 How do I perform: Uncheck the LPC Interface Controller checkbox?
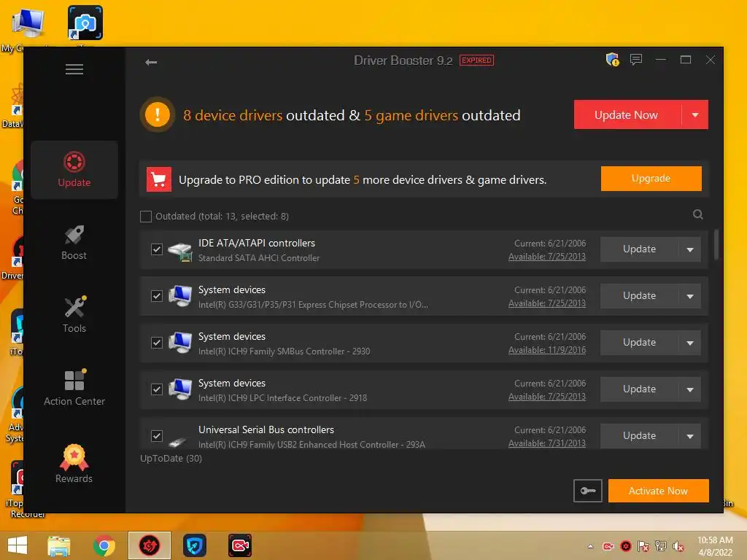157,389
